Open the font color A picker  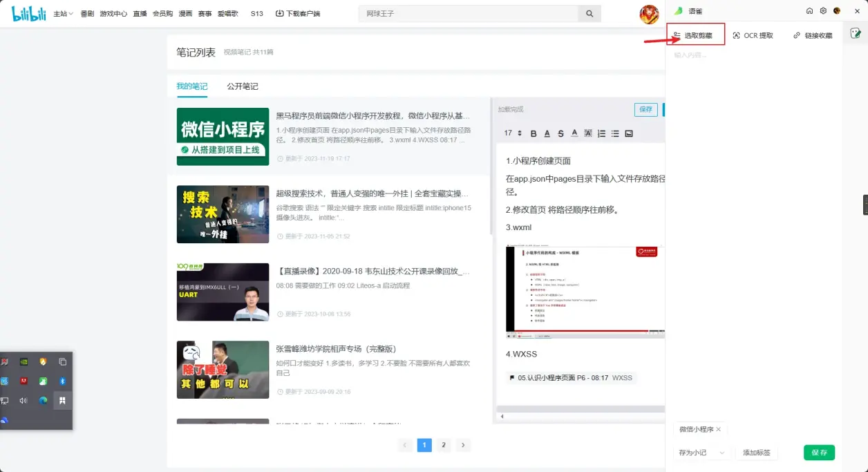(x=574, y=133)
